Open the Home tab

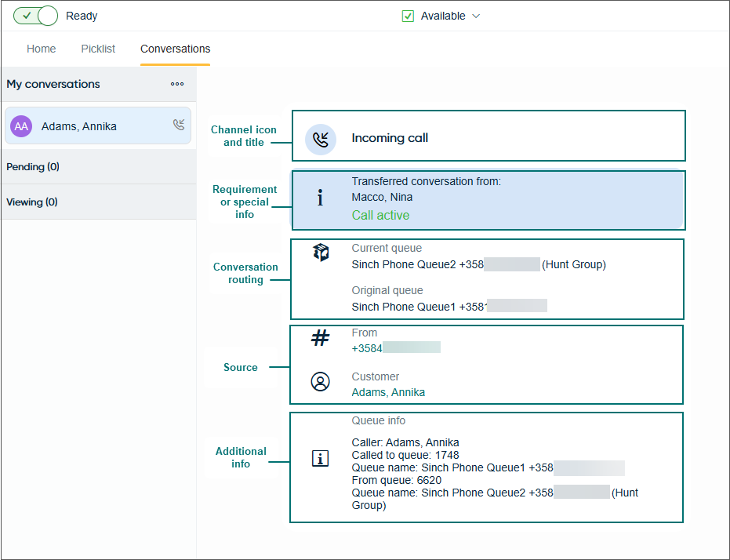click(x=41, y=49)
